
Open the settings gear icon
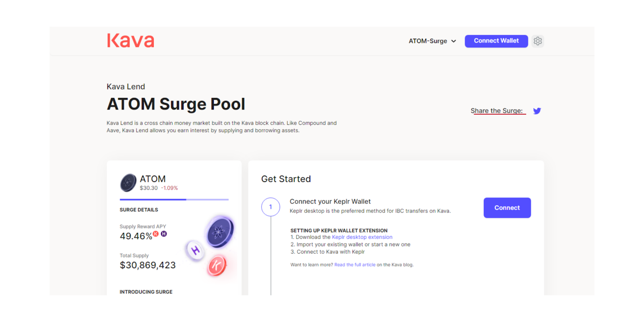pyautogui.click(x=538, y=41)
